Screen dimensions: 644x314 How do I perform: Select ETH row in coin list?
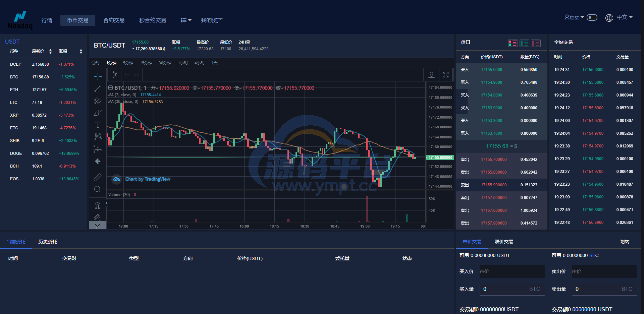pos(44,90)
